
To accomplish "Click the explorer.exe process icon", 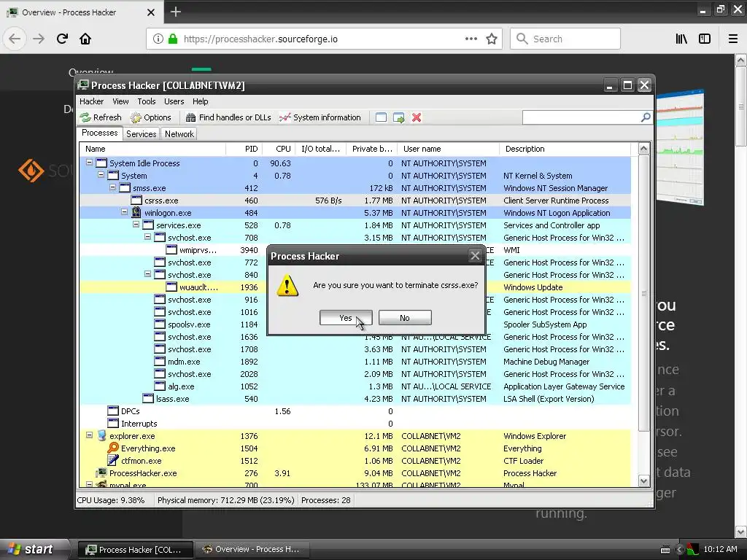I will coord(101,436).
